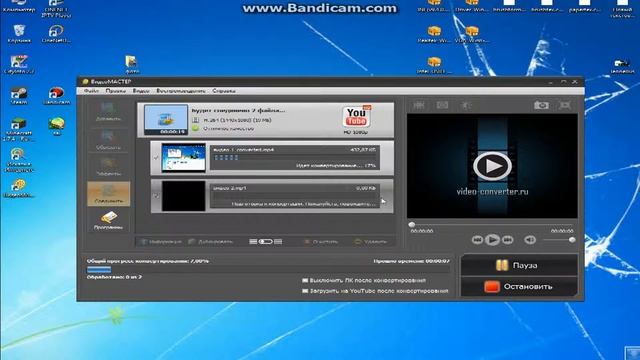Click the large play button in preview
This screenshot has height=360, width=640.
coord(492,166)
